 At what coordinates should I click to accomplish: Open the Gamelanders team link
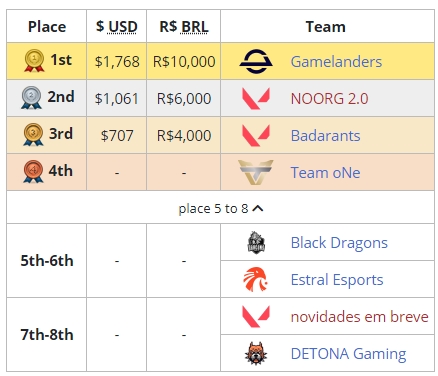(336, 62)
